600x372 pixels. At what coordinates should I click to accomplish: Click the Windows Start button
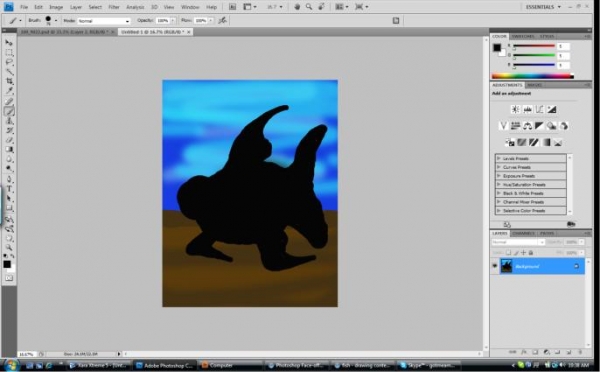click(11, 365)
